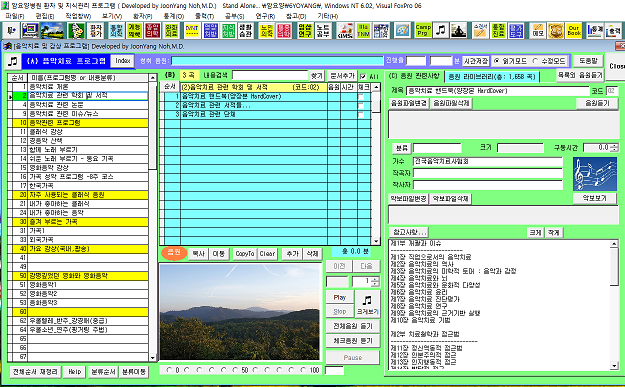The height and width of the screenshot is (387, 625).
Task: Toggle the All checkbox
Action: [363, 76]
